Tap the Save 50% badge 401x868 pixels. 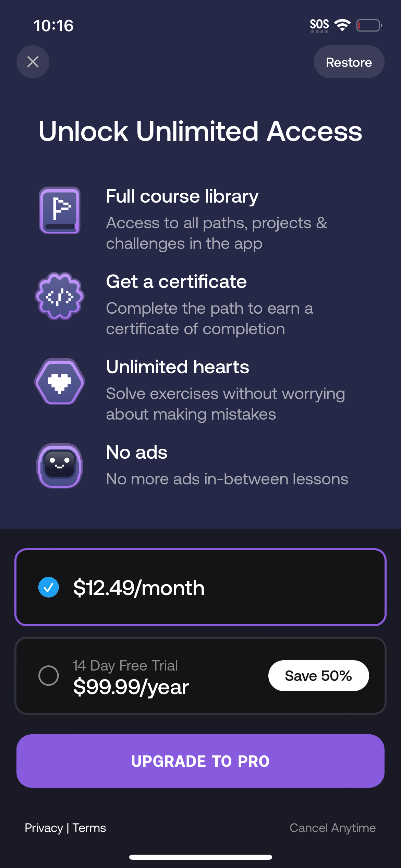[x=318, y=676]
